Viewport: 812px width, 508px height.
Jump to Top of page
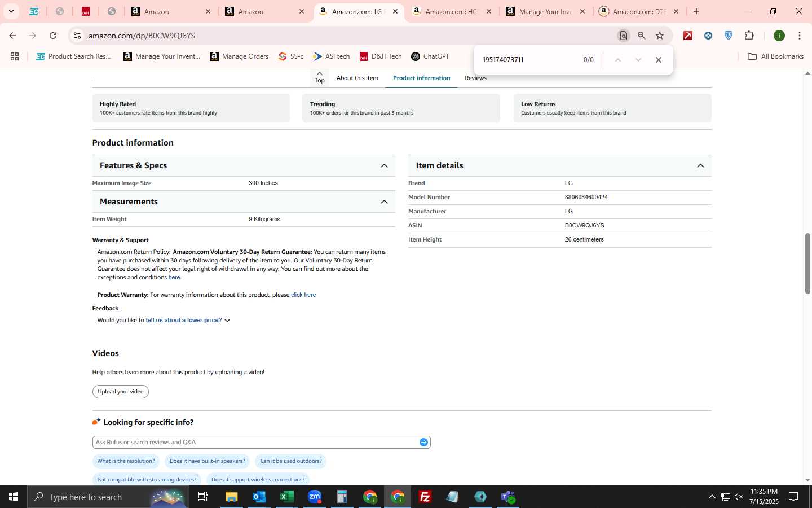coord(320,77)
